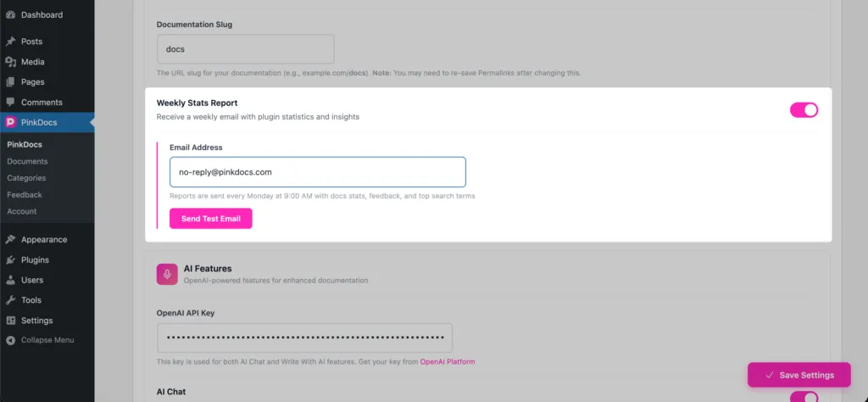
Task: Click the Plugins plug icon
Action: [x=10, y=260]
